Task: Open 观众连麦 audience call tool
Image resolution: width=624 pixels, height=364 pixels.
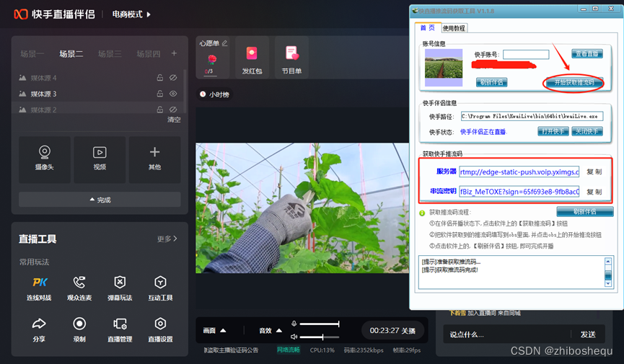Action: click(79, 288)
